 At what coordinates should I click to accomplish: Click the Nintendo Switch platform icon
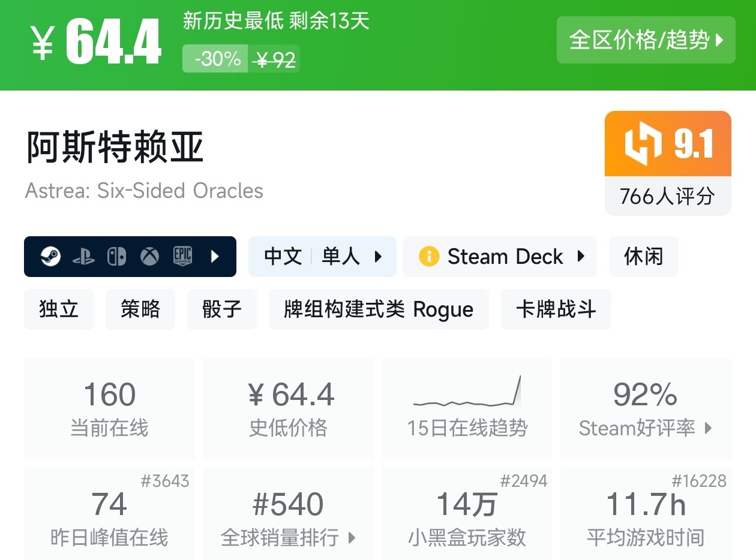116,257
